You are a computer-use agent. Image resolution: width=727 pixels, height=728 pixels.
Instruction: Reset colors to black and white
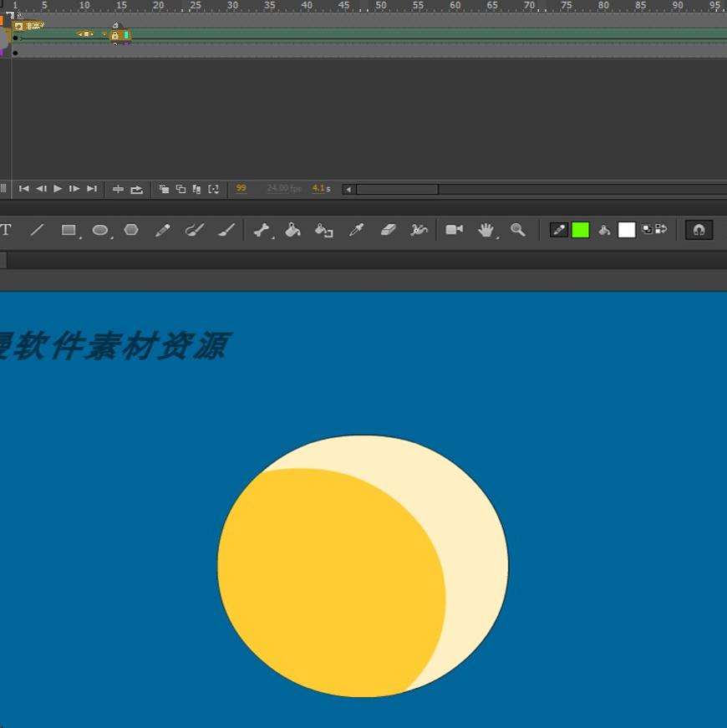click(647, 229)
